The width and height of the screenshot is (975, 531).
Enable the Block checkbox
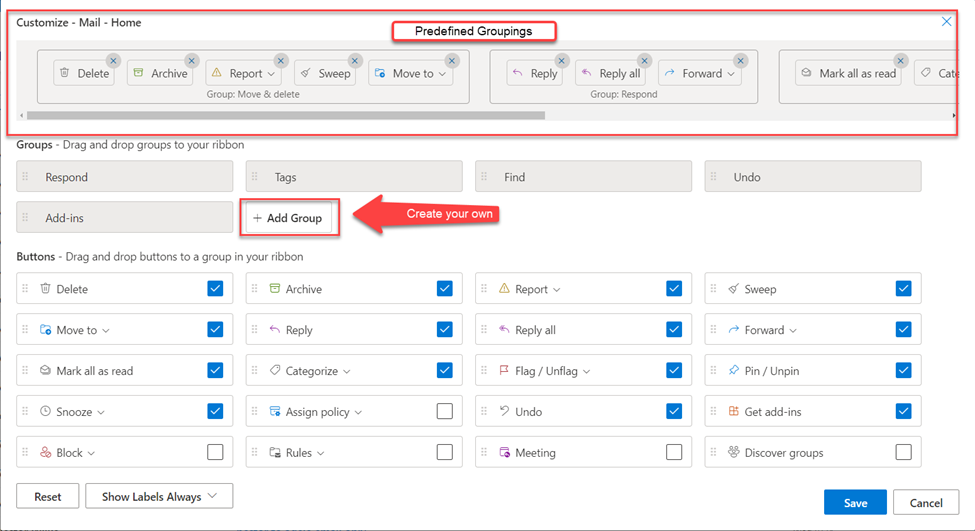pyautogui.click(x=215, y=453)
